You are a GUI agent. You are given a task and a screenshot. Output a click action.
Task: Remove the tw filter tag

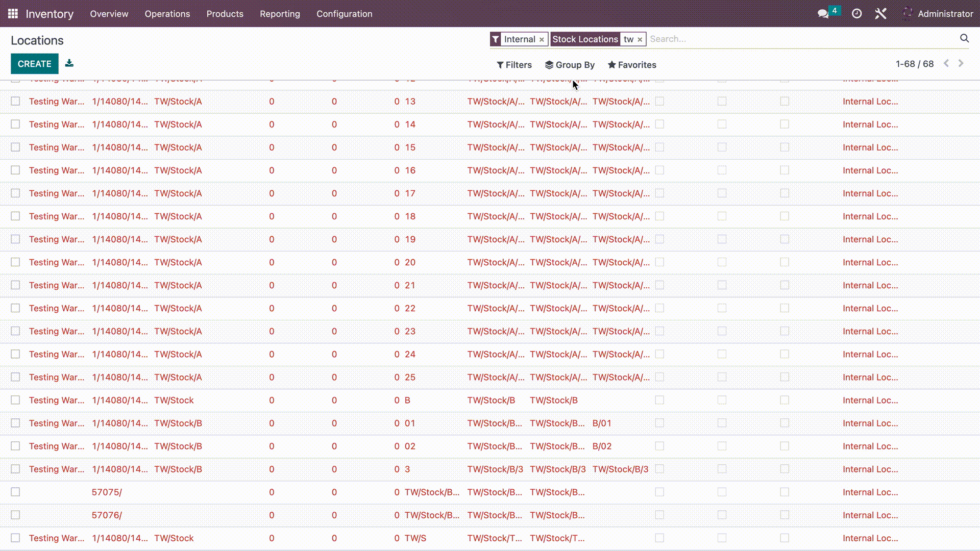point(640,39)
